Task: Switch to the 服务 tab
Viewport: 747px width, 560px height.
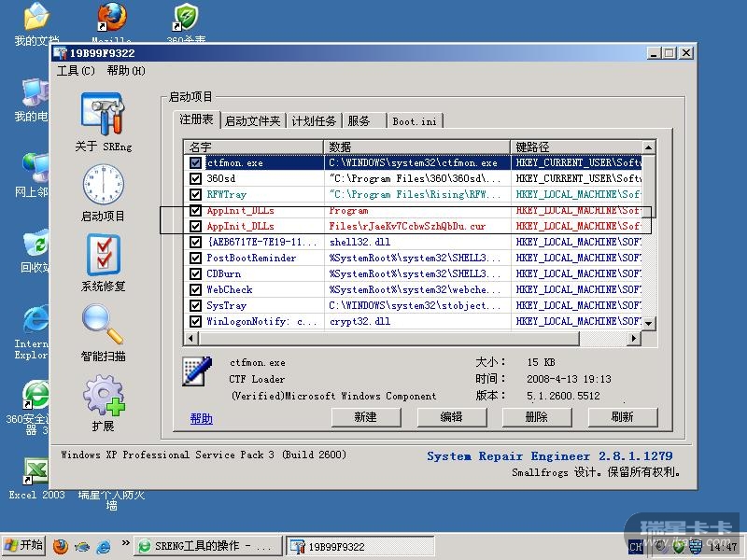Action: (363, 121)
